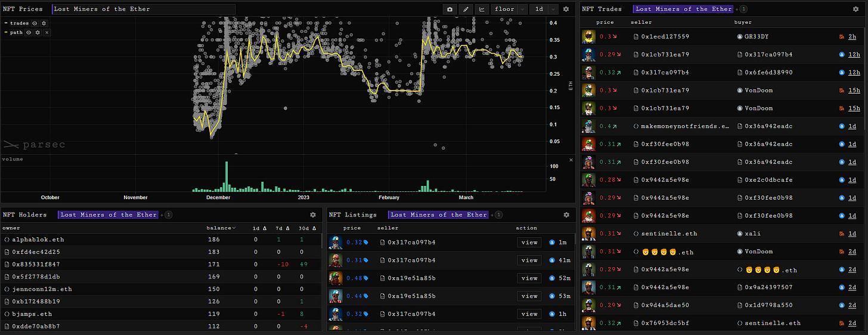This screenshot has width=868, height=335.
Task: View the 0.48 listing posted 52m ago
Action: point(529,278)
